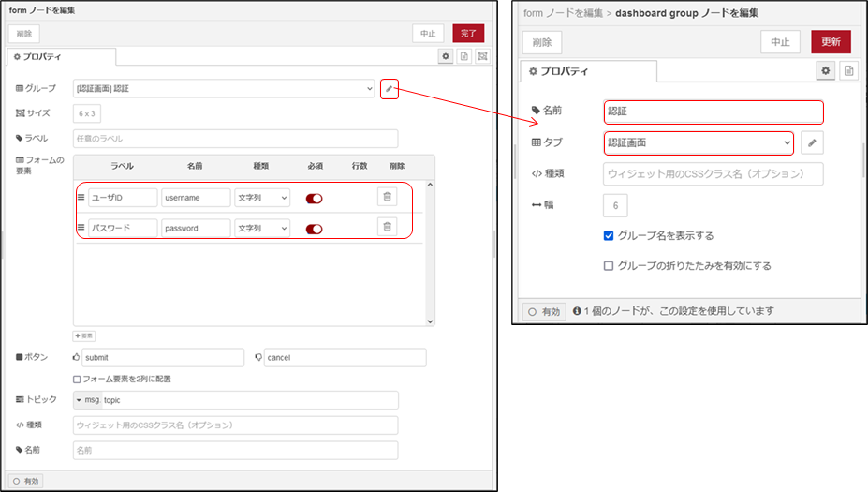This screenshot has height=492, width=868.
Task: Select プロパティ tab in dashboard group editor
Action: 587,71
